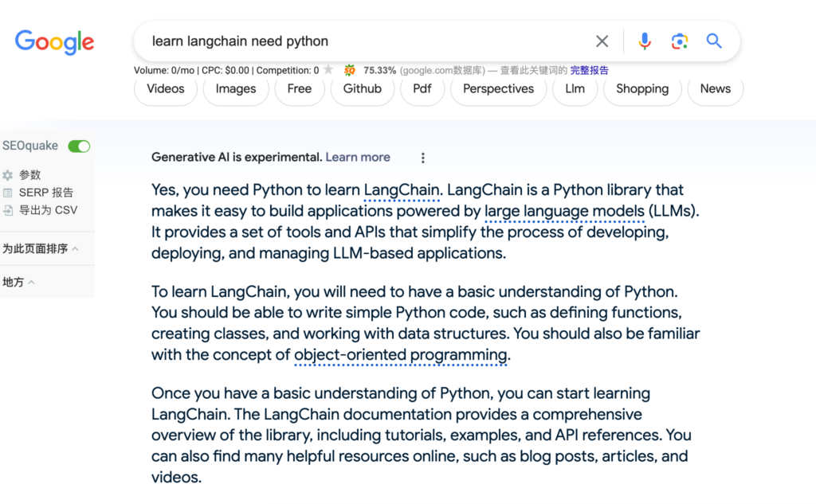Image resolution: width=816 pixels, height=504 pixels.
Task: Click the SERP 报告 list icon
Action: pos(8,193)
